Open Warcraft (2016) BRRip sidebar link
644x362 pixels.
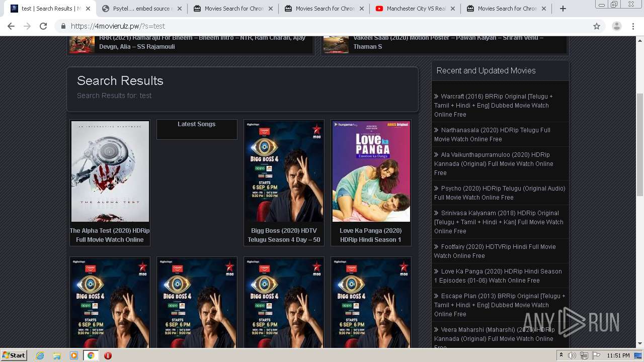pos(494,105)
